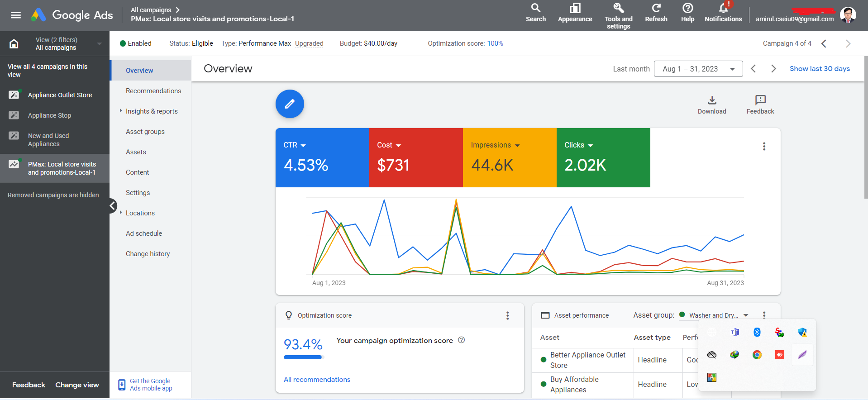Click the page vertical scrollbar
Viewport: 868px width, 400px height.
[866, 127]
